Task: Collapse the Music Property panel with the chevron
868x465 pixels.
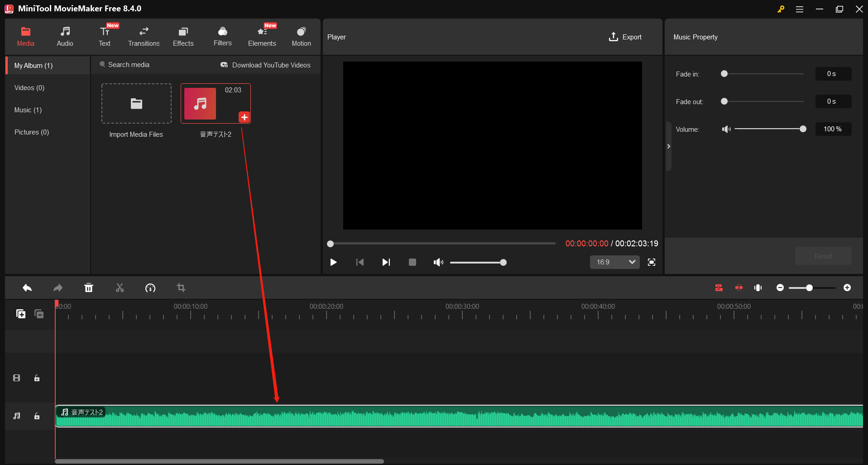Action: click(x=668, y=146)
